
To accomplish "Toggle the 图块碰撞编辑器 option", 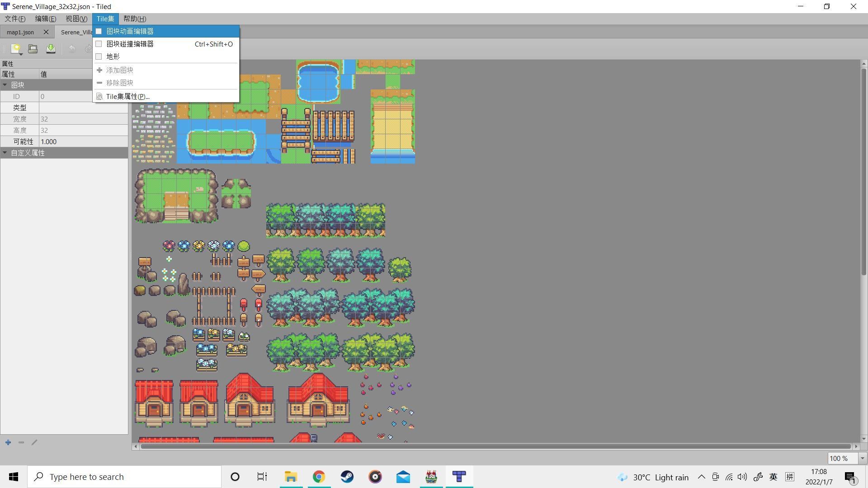I will coord(130,44).
